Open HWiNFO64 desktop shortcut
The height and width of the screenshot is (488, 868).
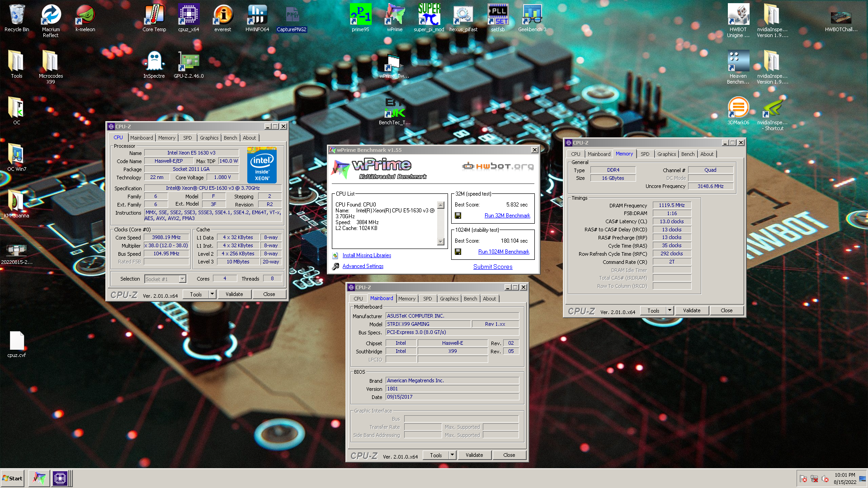pyautogui.click(x=257, y=18)
